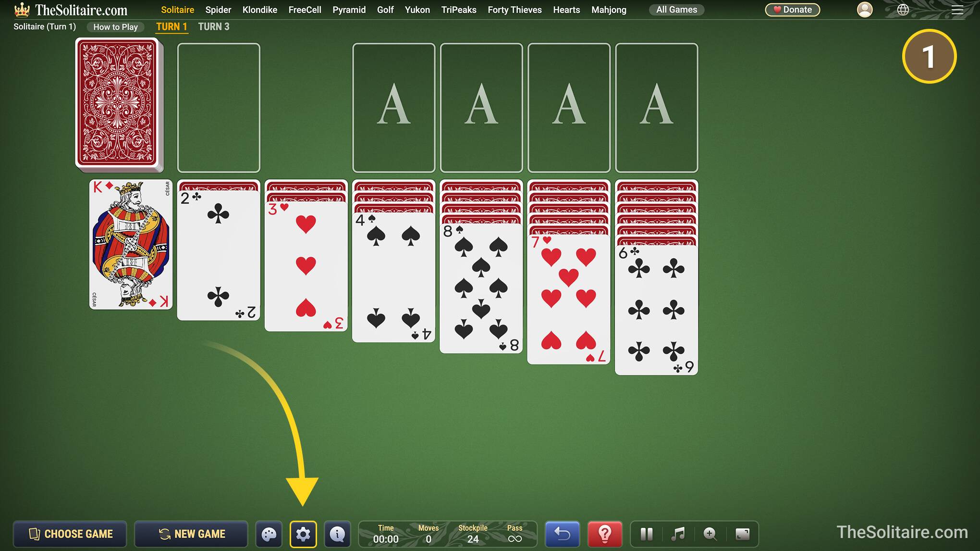980x551 pixels.
Task: Open the info icon in bottom bar
Action: [x=337, y=534]
